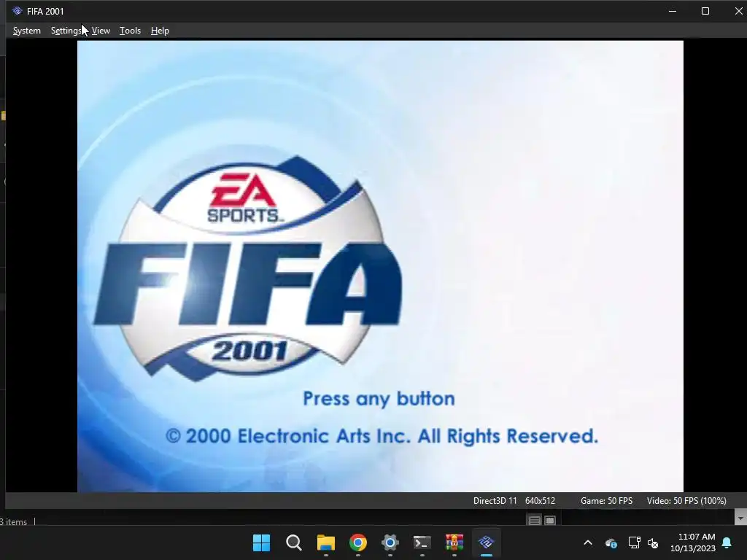Click the 'Video: 50 FPS (100%)' status entry
This screenshot has height=560, width=747.
pyautogui.click(x=686, y=500)
